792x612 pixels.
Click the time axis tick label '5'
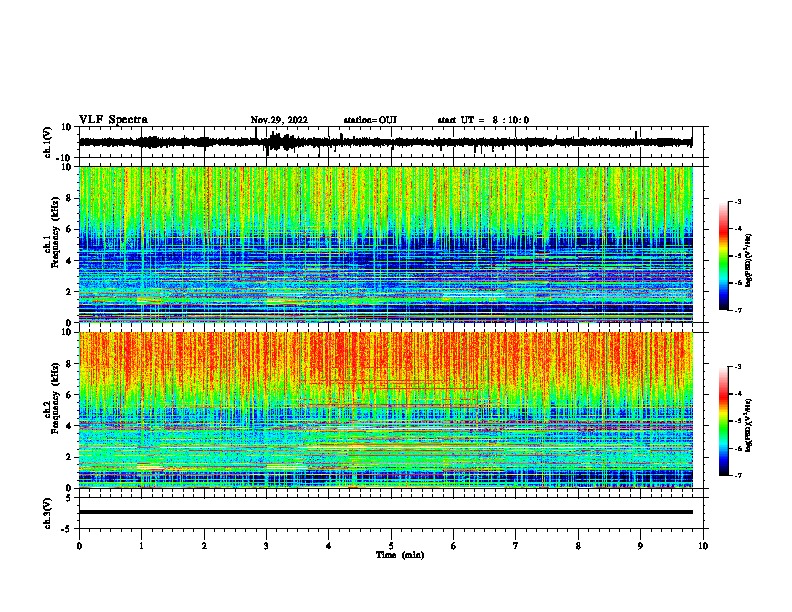391,546
